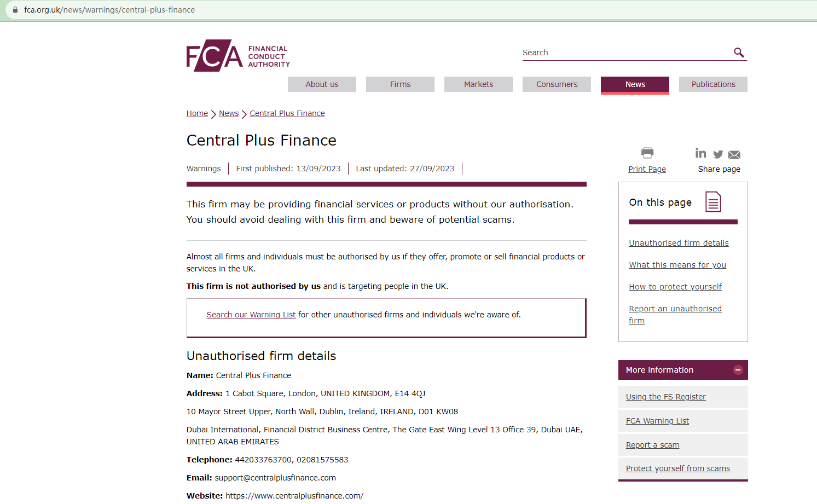Open the Markets menu item
The height and width of the screenshot is (504, 817).
(478, 84)
